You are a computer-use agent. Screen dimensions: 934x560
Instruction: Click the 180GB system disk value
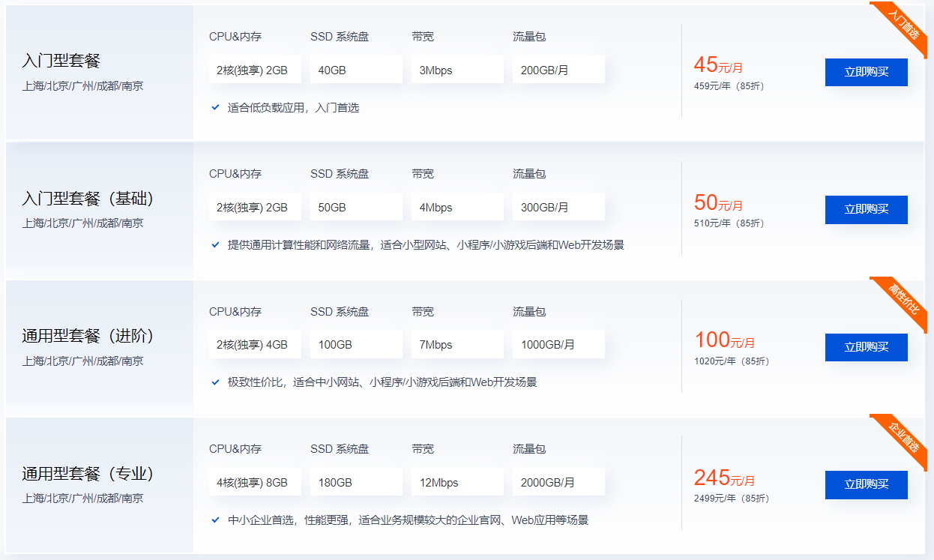click(356, 482)
